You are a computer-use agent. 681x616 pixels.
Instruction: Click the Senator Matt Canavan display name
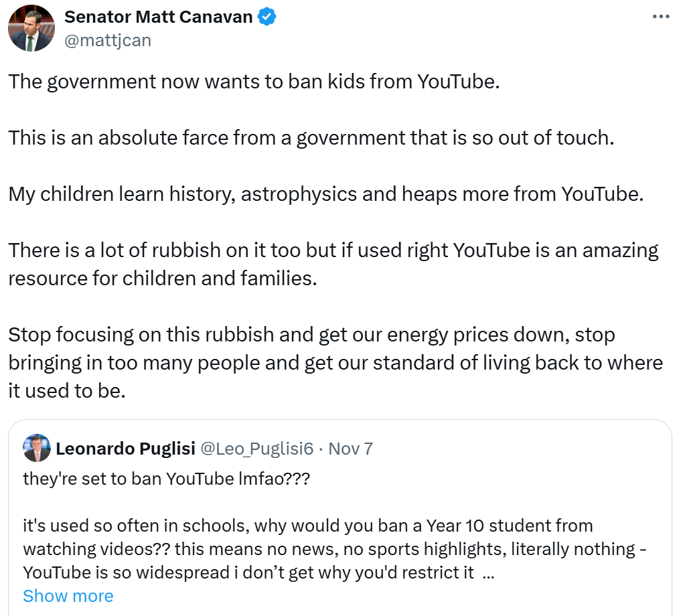158,17
